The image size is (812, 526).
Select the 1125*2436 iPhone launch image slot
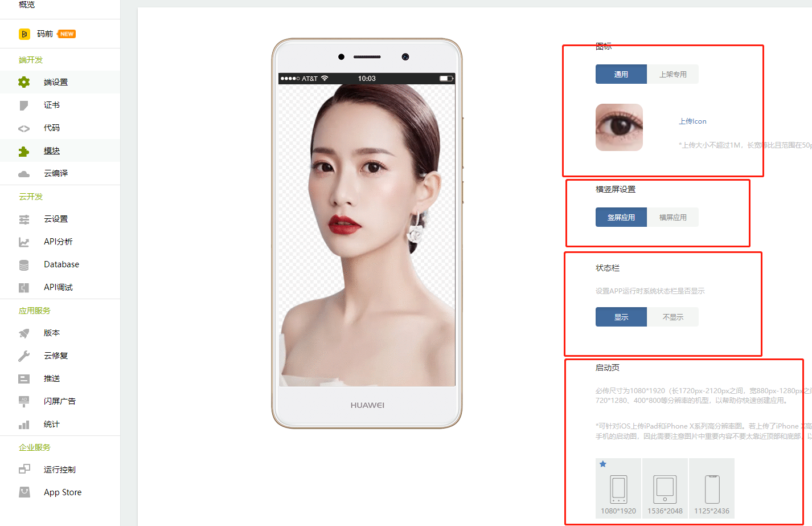pos(712,488)
